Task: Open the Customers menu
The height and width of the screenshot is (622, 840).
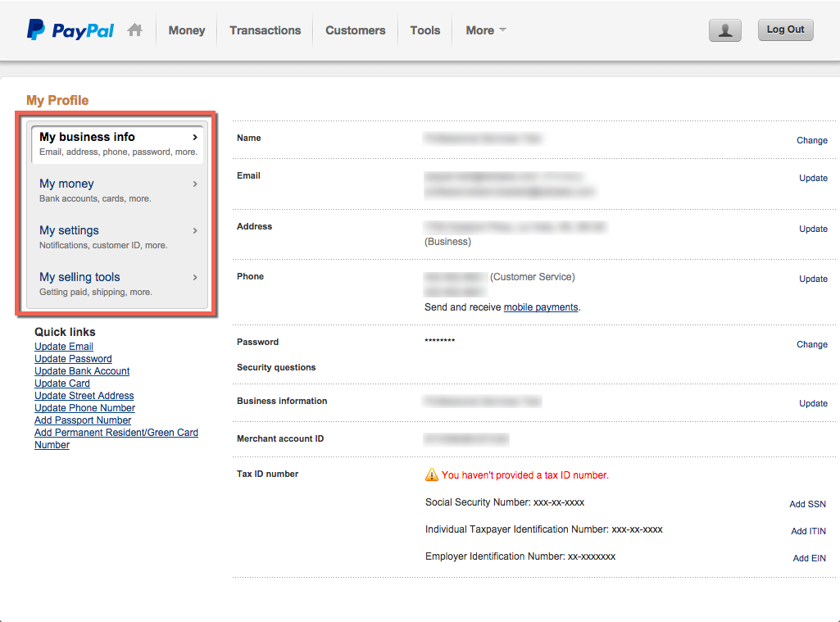Action: pos(355,30)
